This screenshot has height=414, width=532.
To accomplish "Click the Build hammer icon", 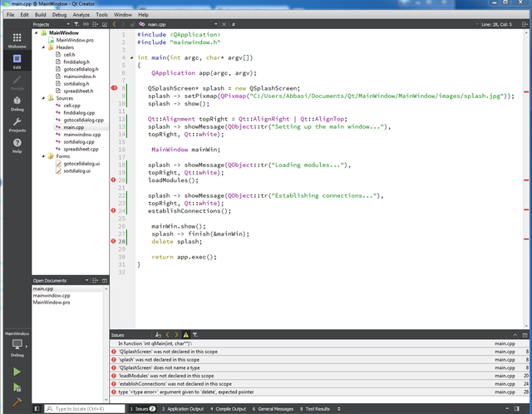I will (x=17, y=402).
